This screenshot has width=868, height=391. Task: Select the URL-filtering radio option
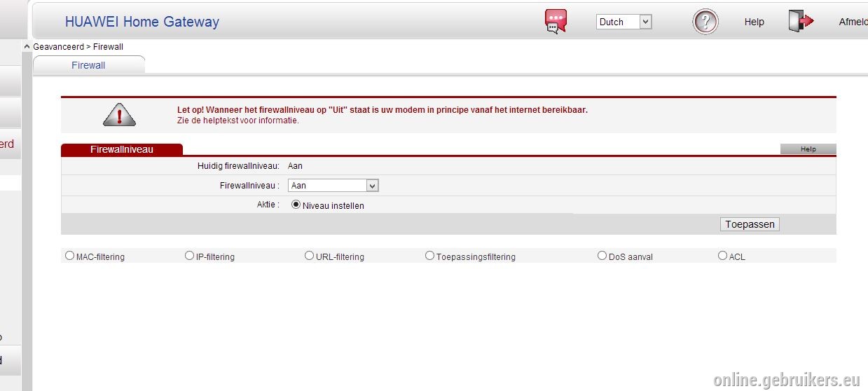click(309, 256)
